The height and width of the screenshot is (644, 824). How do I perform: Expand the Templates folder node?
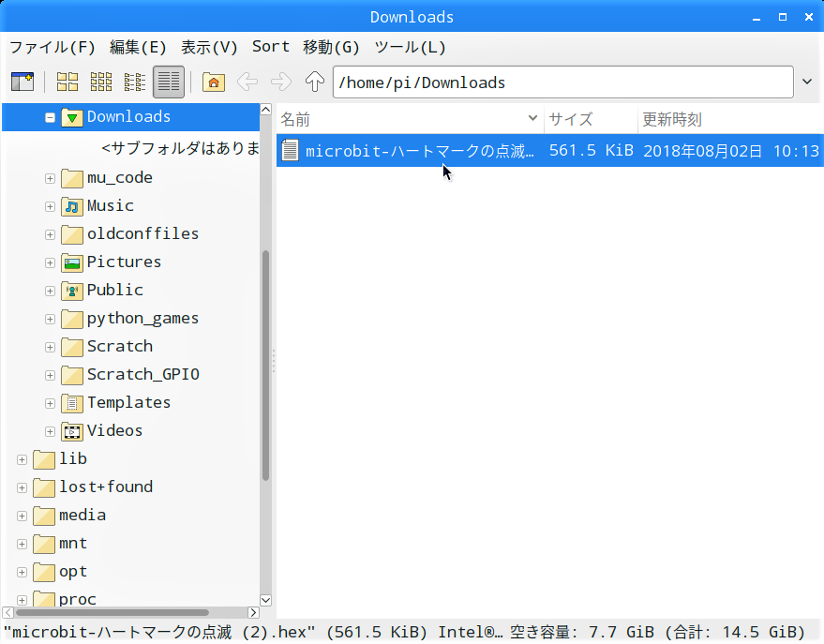pos(50,403)
